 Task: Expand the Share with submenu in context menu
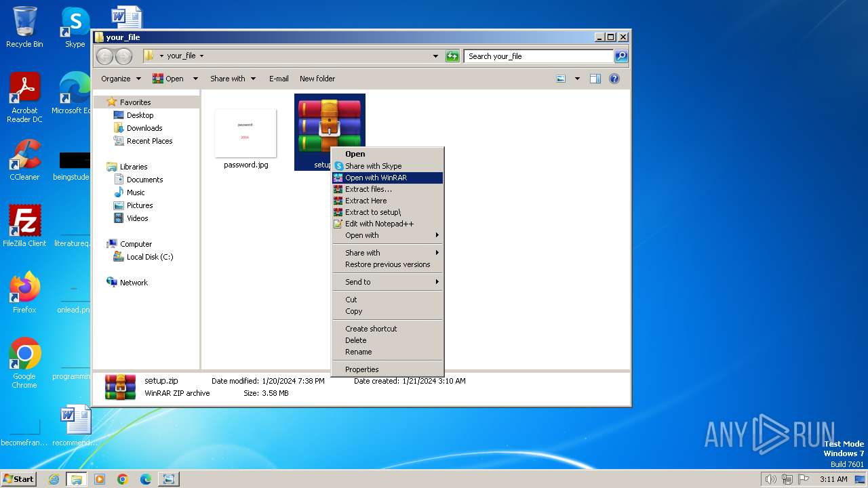pos(387,253)
